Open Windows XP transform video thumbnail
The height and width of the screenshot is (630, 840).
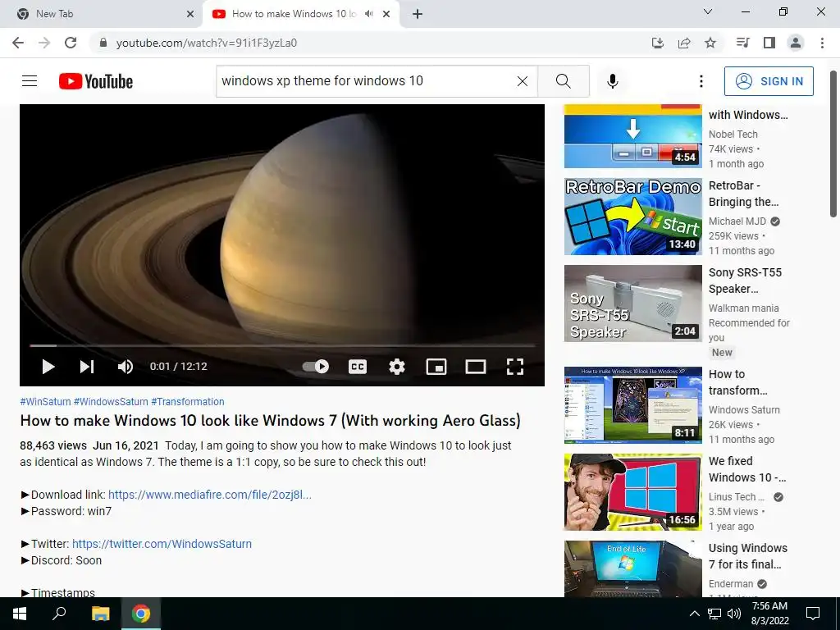[x=632, y=405]
